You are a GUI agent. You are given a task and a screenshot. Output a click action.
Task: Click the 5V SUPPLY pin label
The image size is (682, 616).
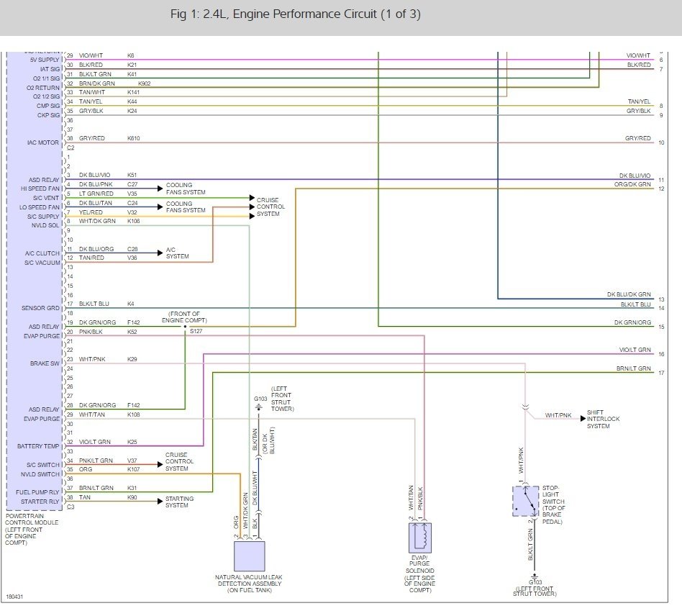tap(45, 60)
